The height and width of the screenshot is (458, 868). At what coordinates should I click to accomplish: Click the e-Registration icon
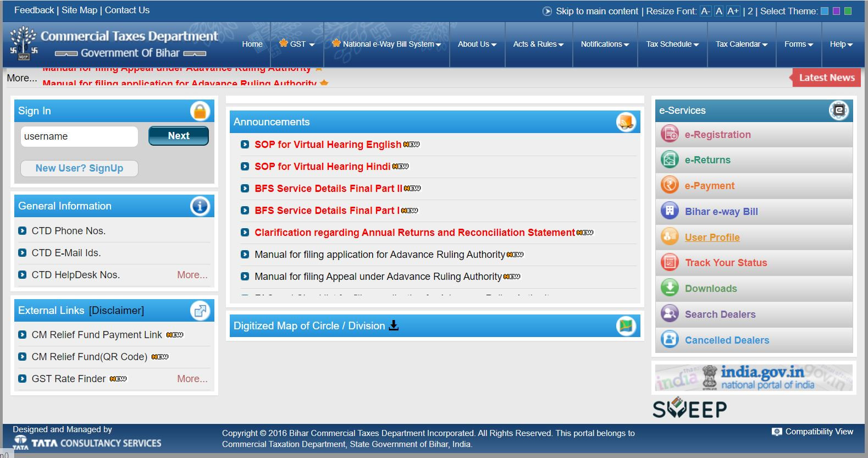point(669,134)
